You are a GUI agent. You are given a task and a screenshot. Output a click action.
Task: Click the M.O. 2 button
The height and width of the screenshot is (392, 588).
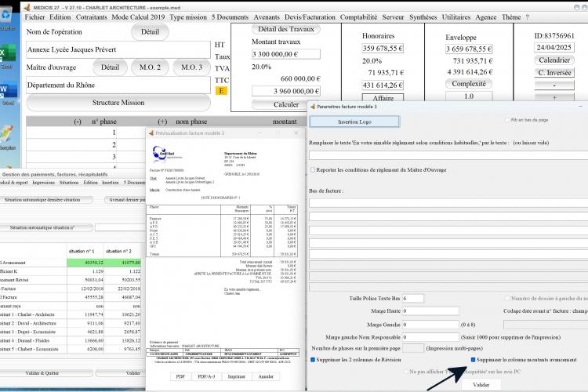click(x=150, y=67)
